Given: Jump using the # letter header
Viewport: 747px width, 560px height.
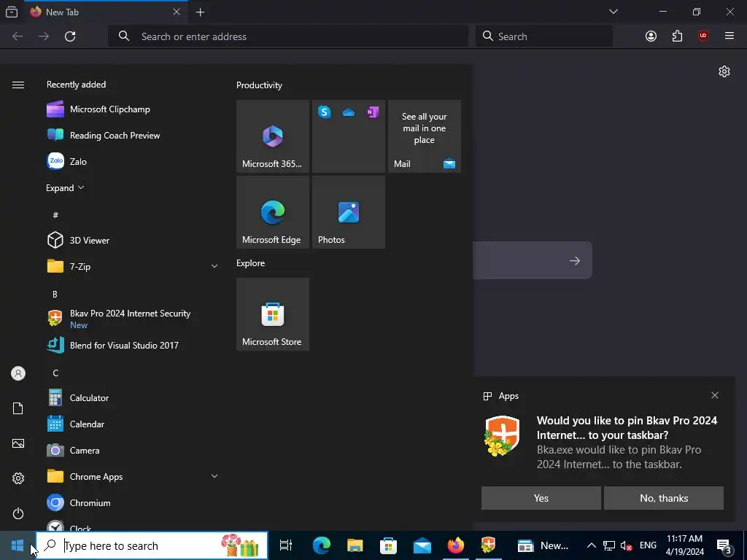Looking at the screenshot, I should pyautogui.click(x=55, y=215).
